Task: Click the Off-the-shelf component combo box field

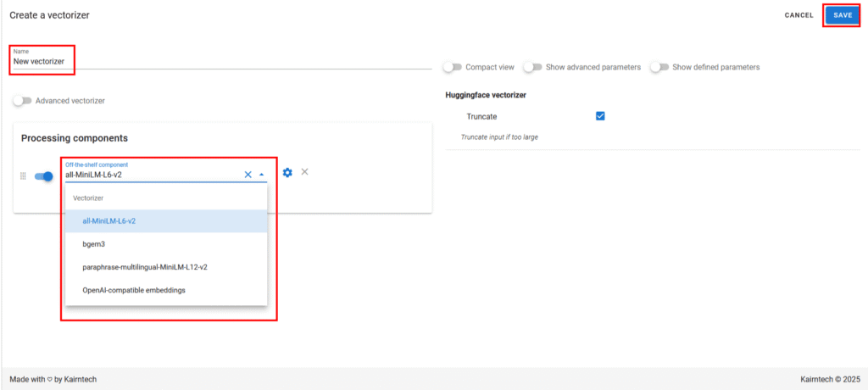Action: tap(153, 175)
